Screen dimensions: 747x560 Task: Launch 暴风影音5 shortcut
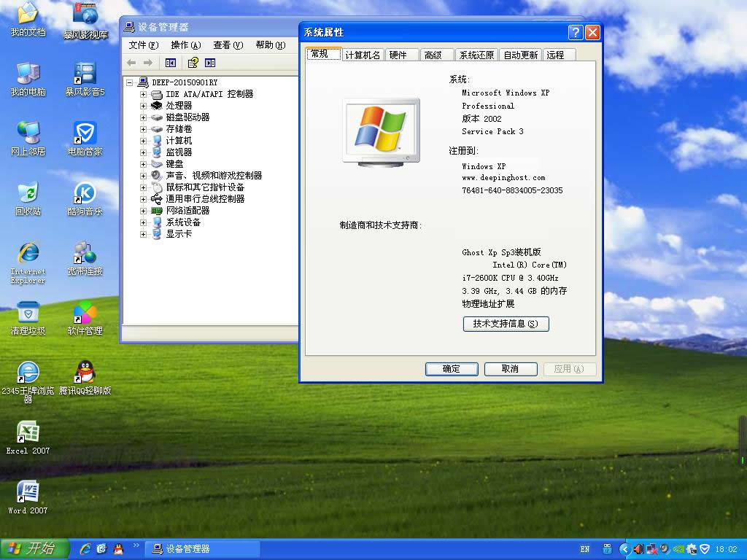85,79
